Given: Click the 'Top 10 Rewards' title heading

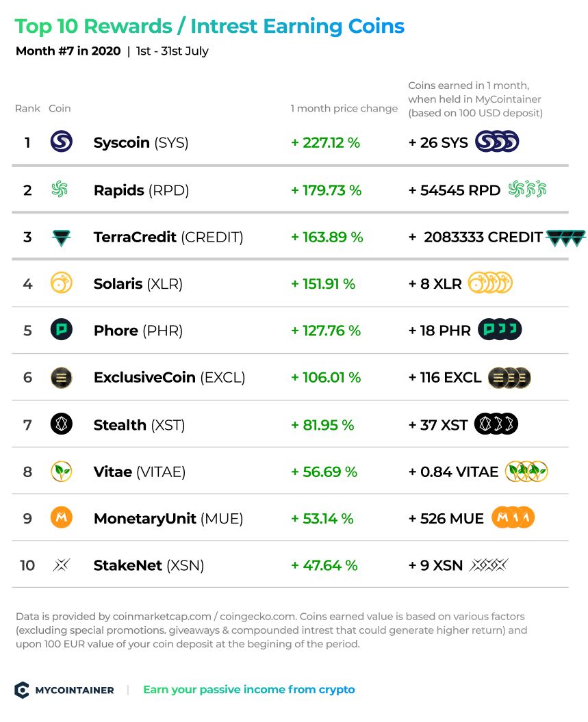Looking at the screenshot, I should coord(94,27).
